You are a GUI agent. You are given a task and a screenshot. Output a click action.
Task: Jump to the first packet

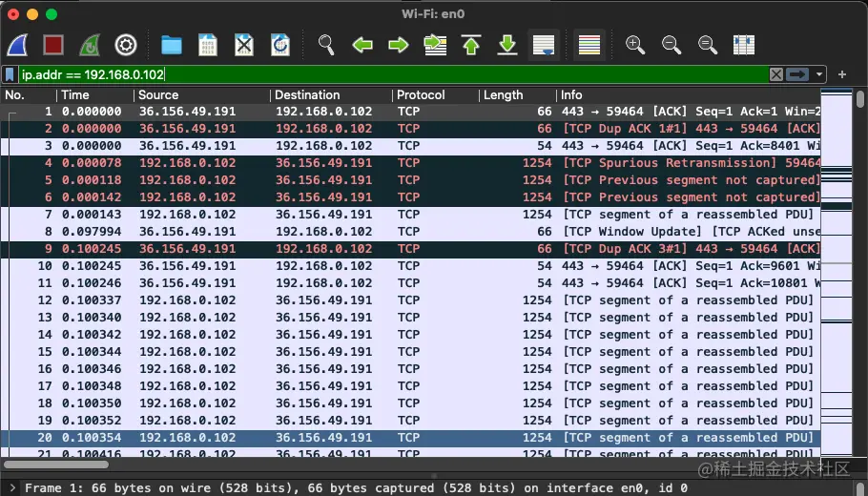[471, 45]
